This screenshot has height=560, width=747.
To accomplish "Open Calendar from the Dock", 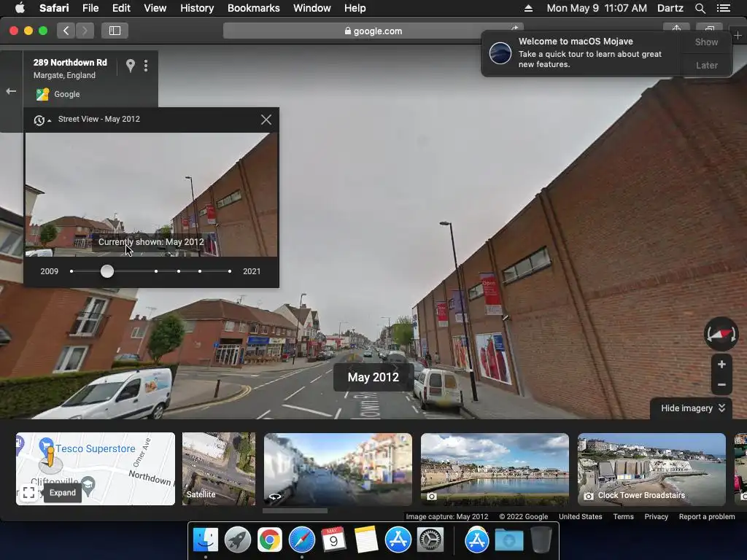I will [333, 540].
